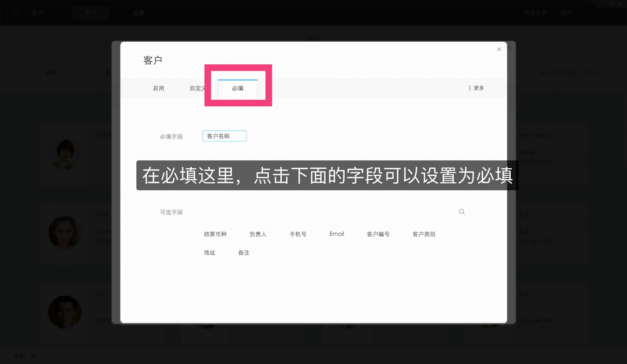Screen dimensions: 627x364
Task: Click the user name in top right corner
Action: (x=535, y=13)
